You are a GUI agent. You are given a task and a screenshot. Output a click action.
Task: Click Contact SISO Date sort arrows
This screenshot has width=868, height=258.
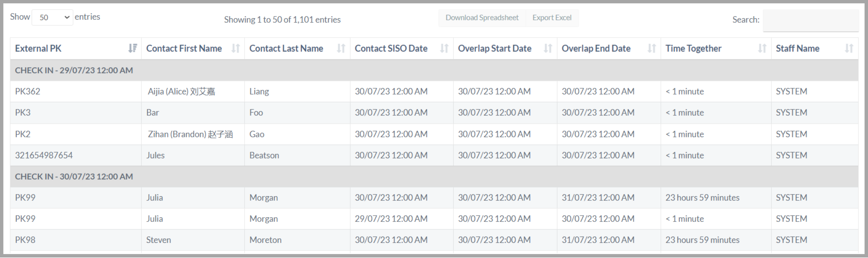click(444, 48)
